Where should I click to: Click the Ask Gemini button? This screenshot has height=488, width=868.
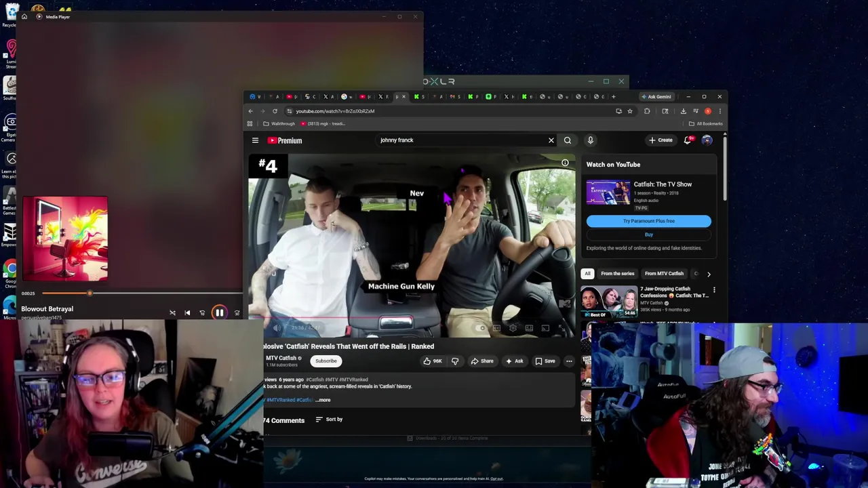(x=656, y=96)
